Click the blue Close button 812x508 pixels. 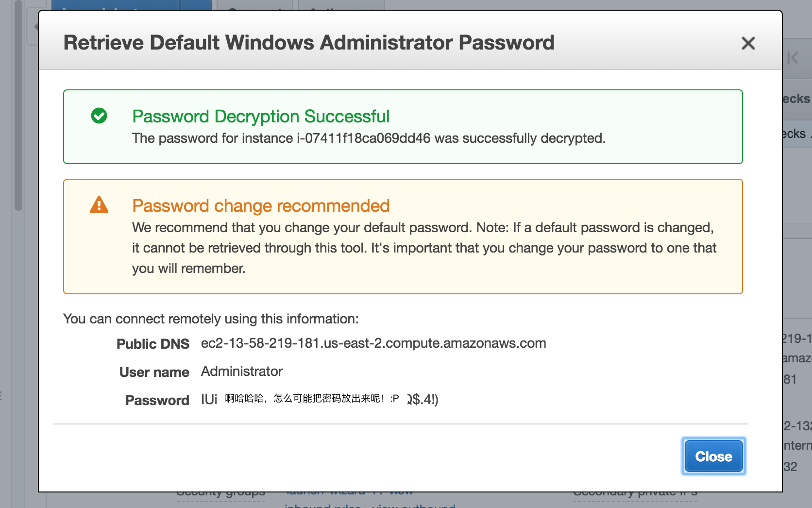(x=713, y=456)
